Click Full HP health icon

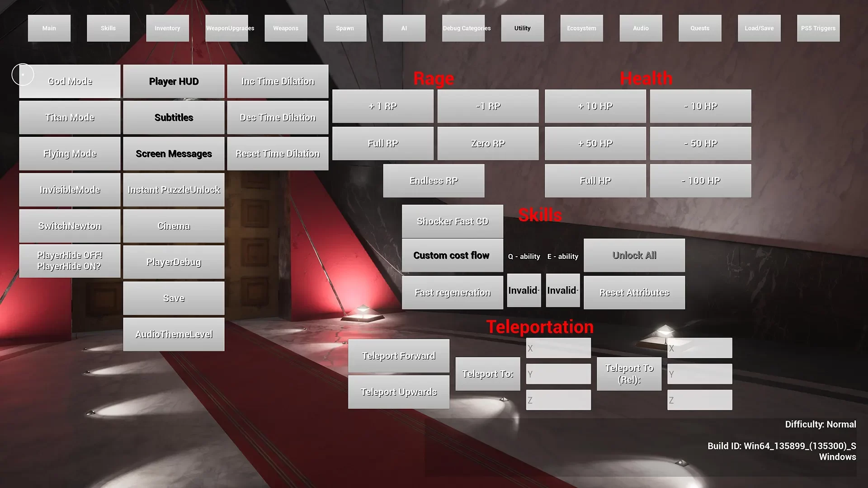[x=595, y=181]
